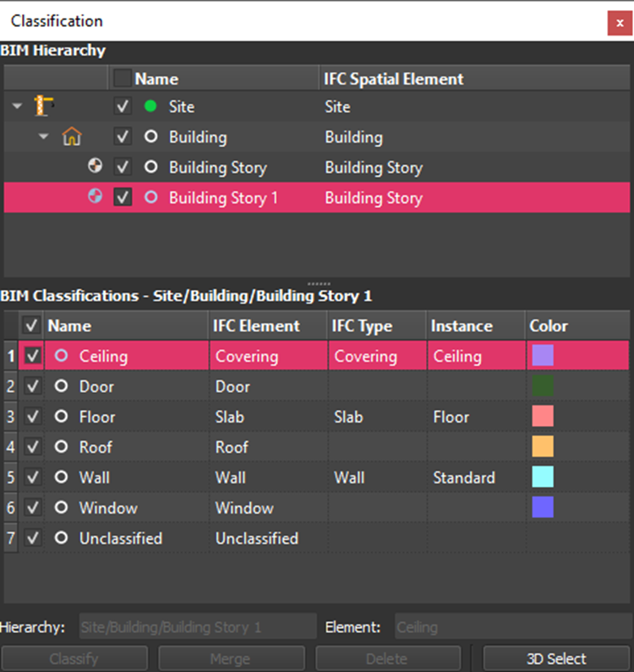Click the Building Story 1 globe icon
The image size is (634, 672).
coord(96,197)
